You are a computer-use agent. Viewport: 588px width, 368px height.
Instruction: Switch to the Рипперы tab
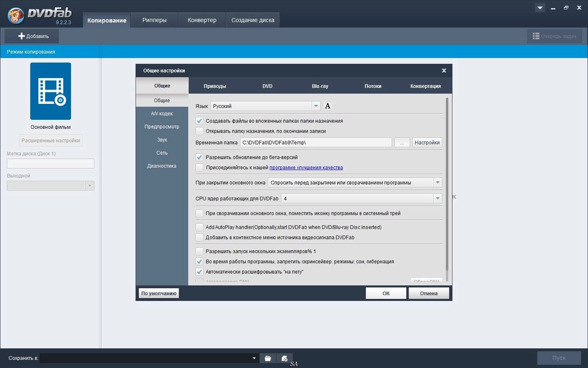pos(154,20)
